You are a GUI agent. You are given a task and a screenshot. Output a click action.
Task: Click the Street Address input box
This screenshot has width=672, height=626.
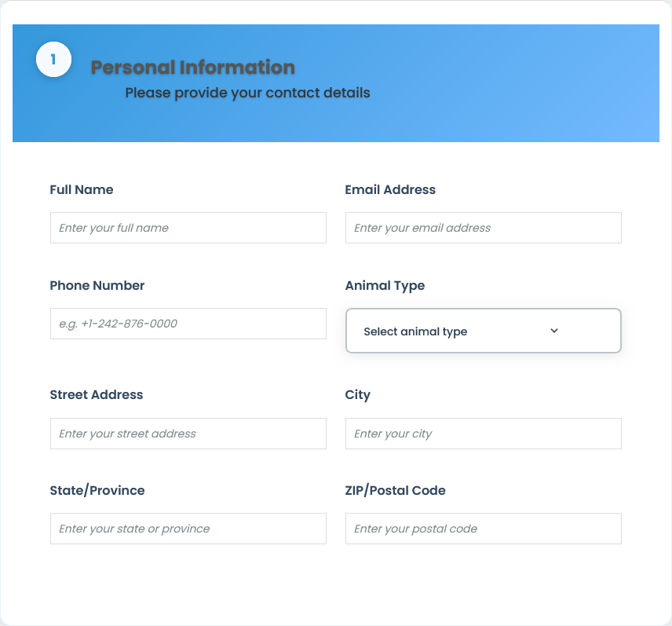(x=188, y=434)
